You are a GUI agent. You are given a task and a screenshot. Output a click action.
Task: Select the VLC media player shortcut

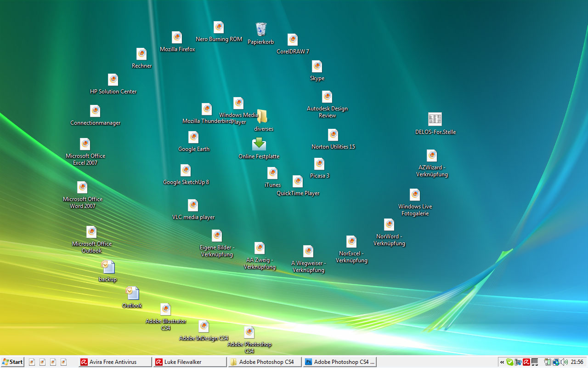(x=193, y=206)
